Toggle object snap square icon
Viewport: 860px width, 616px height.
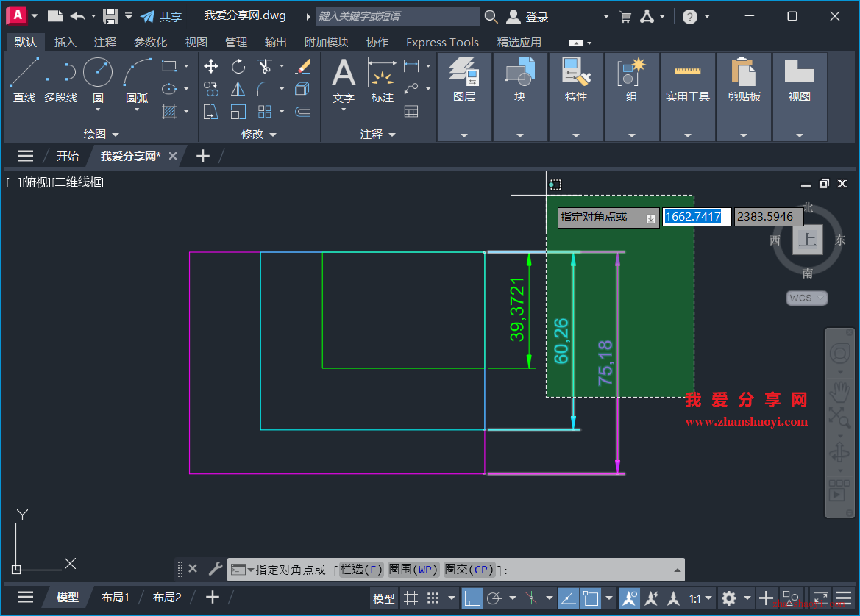[x=591, y=598]
